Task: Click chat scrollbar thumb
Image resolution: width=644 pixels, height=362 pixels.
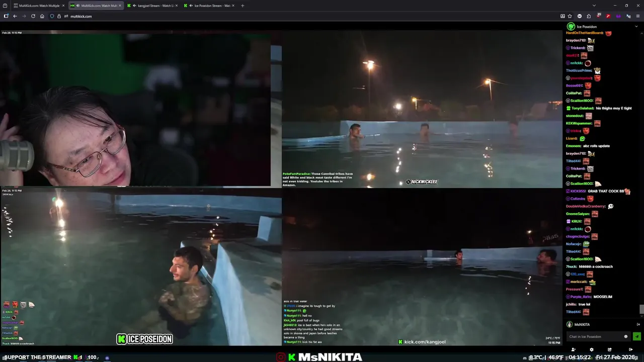Action: coord(641,309)
